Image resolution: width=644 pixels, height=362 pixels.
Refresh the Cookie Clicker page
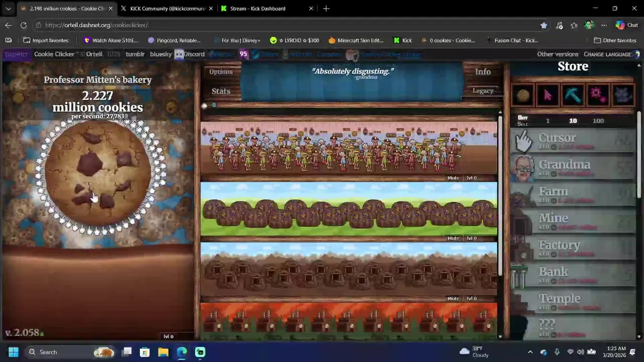24,25
